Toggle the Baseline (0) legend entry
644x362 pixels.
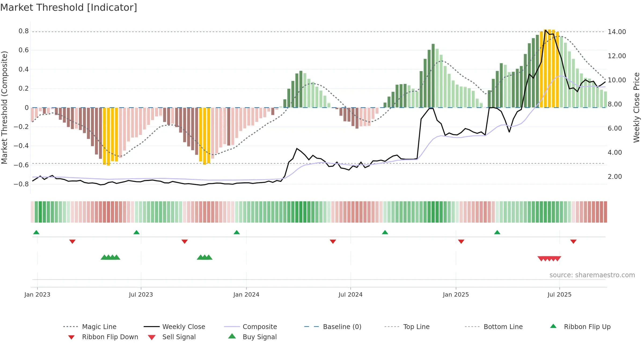click(333, 327)
